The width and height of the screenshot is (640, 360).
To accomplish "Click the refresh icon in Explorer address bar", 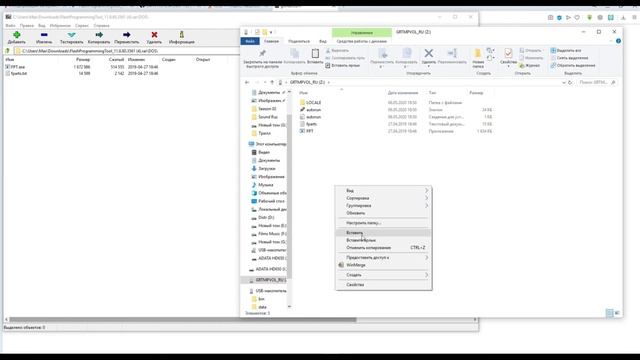I will 570,82.
